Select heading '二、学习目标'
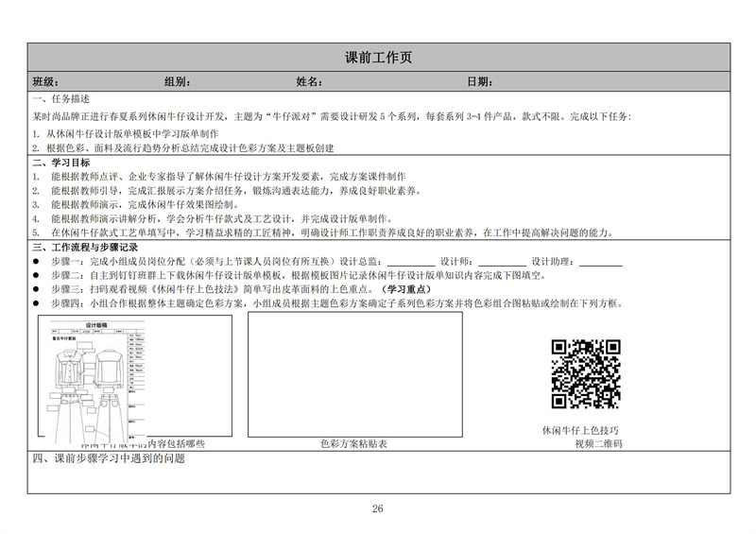Image resolution: width=756 pixels, height=534 pixels. coord(60,163)
